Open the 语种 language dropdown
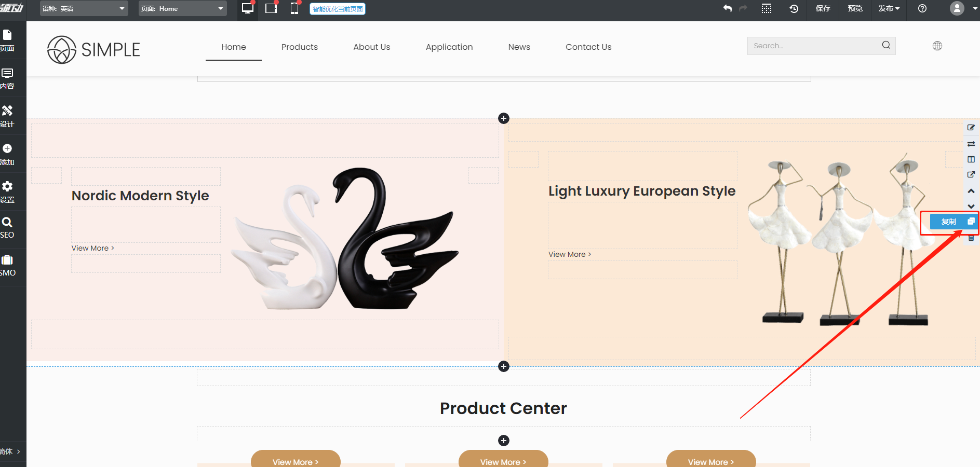980x467 pixels. coord(84,8)
